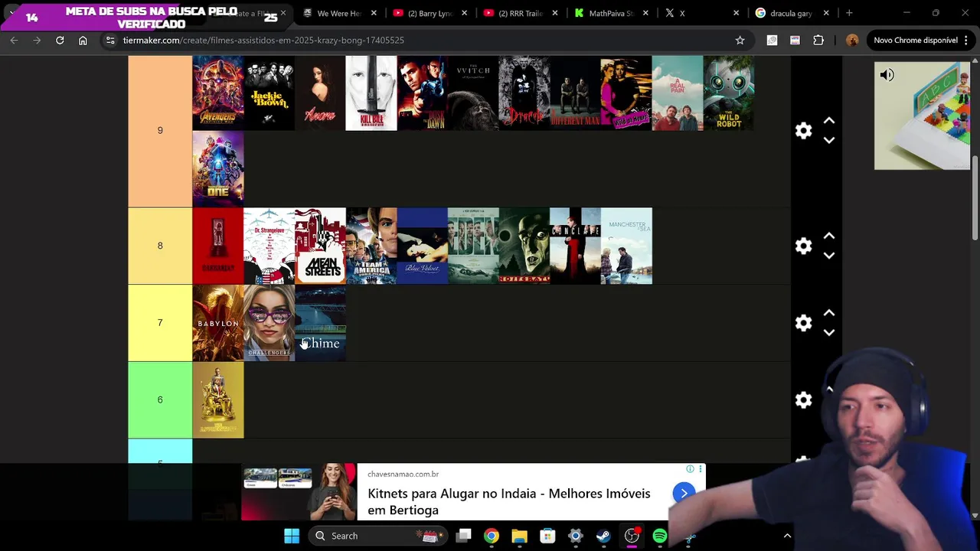Select the gold poster in tier 6
Image resolution: width=980 pixels, height=551 pixels.
tap(218, 399)
